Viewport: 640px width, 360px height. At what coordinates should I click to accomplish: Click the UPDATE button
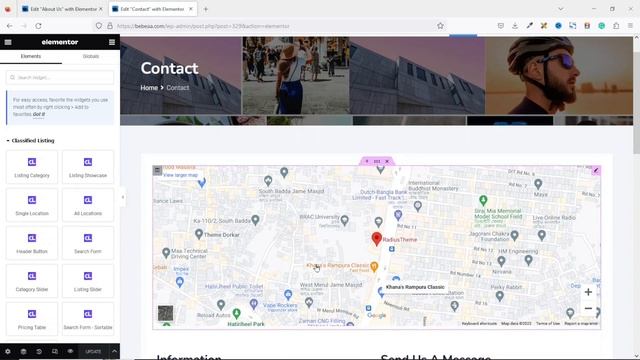[93, 351]
